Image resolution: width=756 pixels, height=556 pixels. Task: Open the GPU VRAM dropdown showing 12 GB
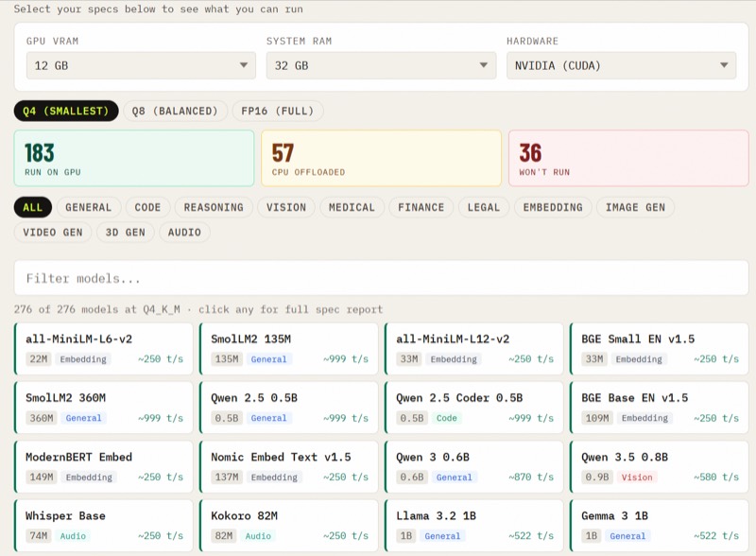click(x=141, y=65)
